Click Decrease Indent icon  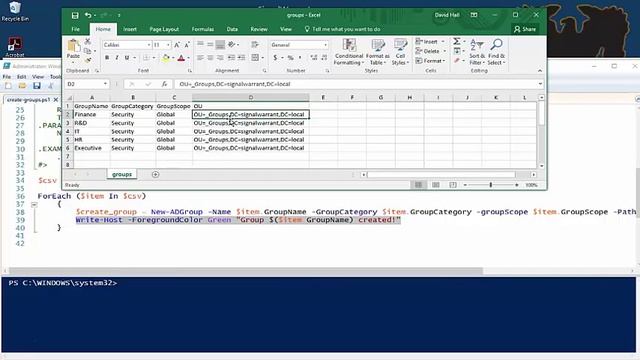click(x=231, y=58)
